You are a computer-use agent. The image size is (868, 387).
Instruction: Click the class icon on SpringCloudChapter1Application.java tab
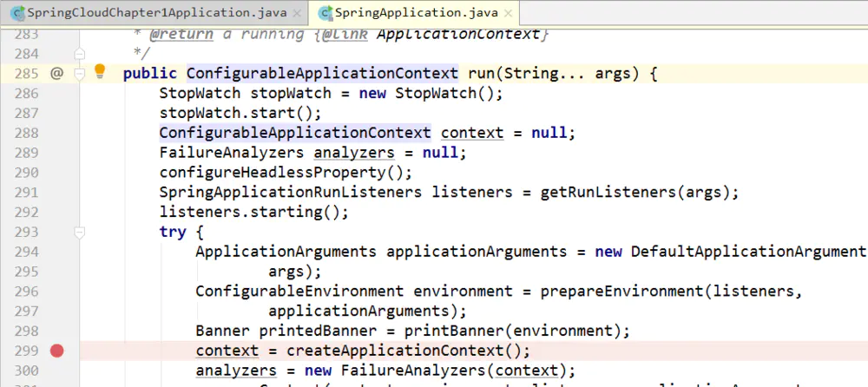(17, 13)
